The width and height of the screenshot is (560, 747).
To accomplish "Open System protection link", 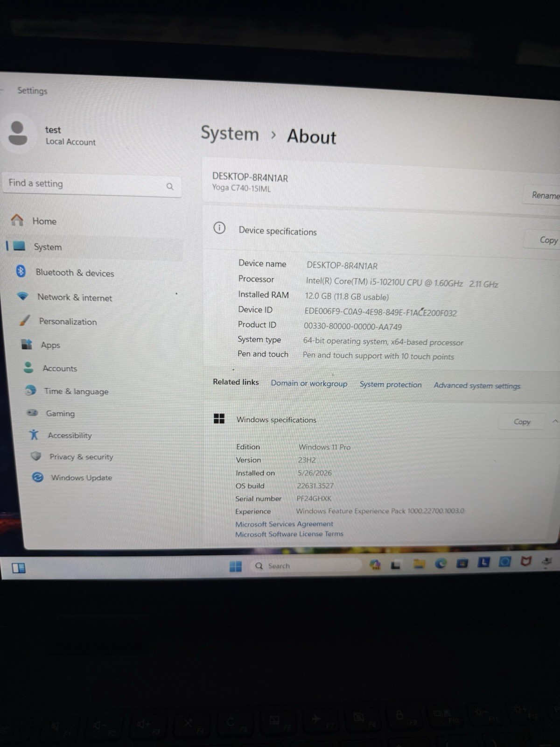I will tap(391, 384).
